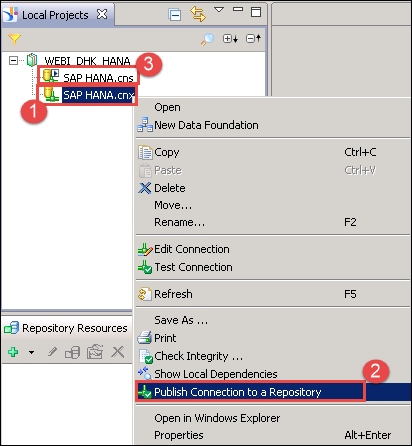Toggle Link with Editor arrows icon
This screenshot has height=446, width=412.
tap(198, 14)
